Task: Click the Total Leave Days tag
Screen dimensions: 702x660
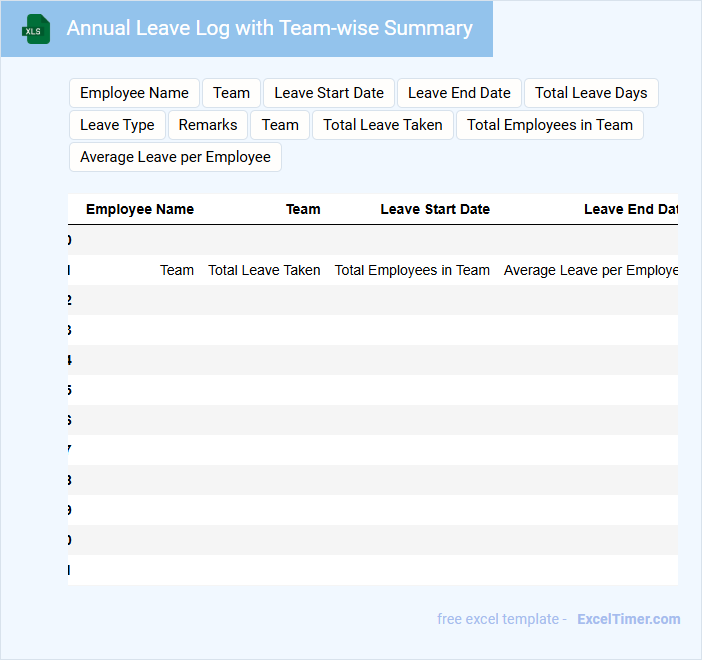Action: [591, 93]
